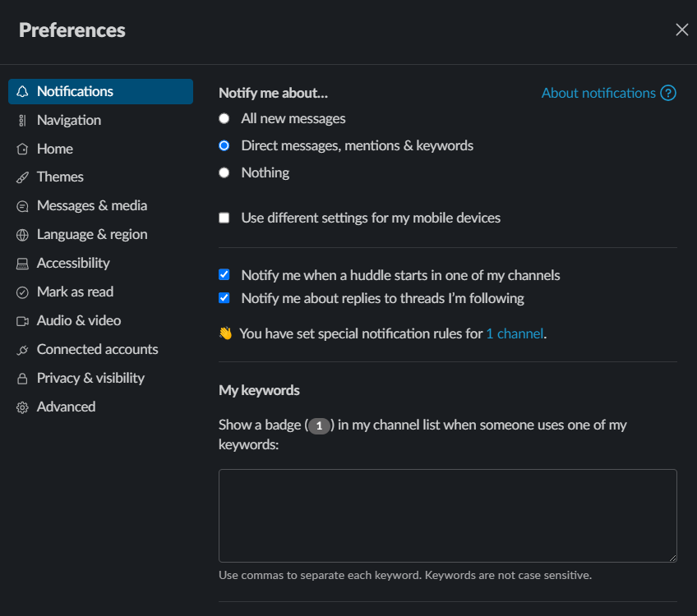Select the Nothing radio button
Viewport: 697px width, 616px height.
point(224,172)
